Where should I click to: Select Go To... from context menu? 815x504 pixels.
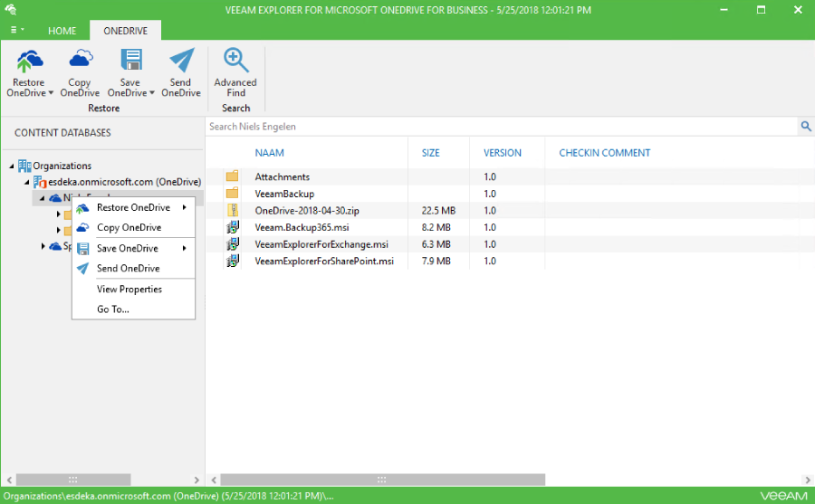[134, 309]
